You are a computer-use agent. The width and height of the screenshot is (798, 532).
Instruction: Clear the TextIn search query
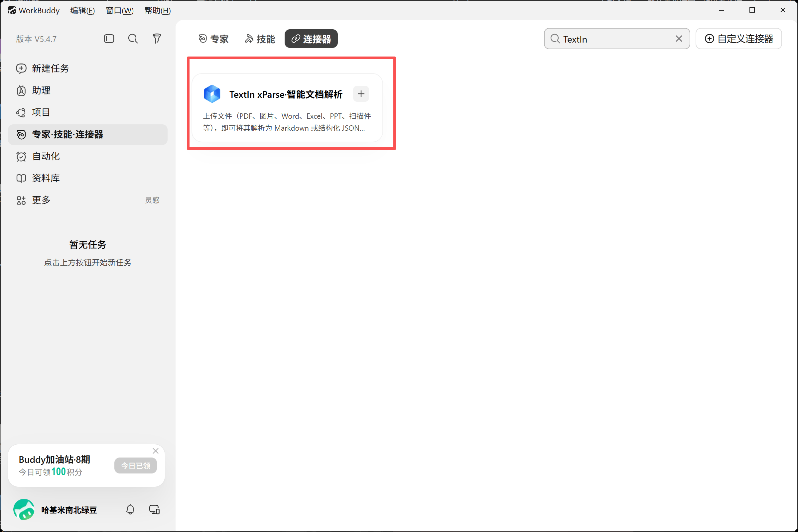(679, 39)
